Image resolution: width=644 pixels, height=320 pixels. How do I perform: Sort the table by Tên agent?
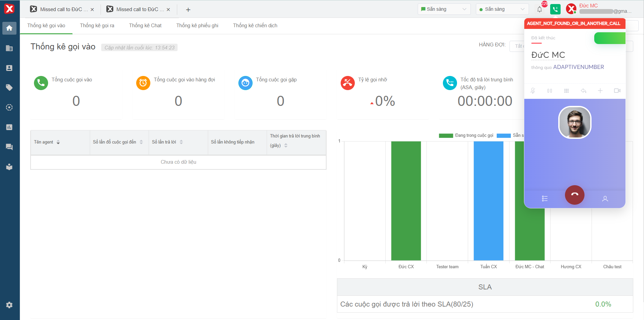coord(58,142)
